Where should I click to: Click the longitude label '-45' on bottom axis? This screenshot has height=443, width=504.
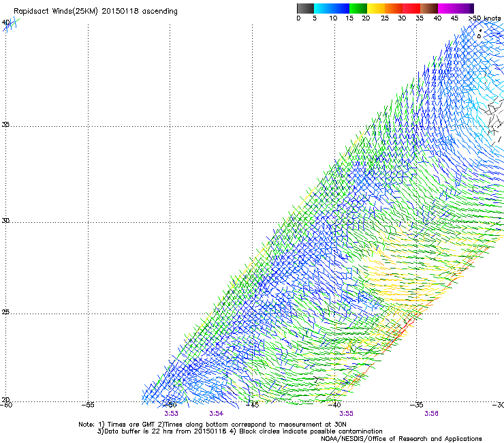pos(252,405)
